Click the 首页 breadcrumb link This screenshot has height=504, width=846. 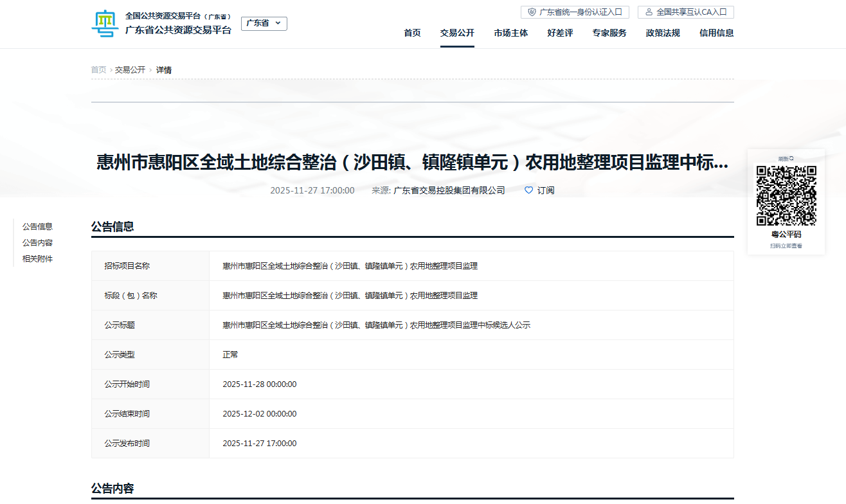[x=98, y=70]
